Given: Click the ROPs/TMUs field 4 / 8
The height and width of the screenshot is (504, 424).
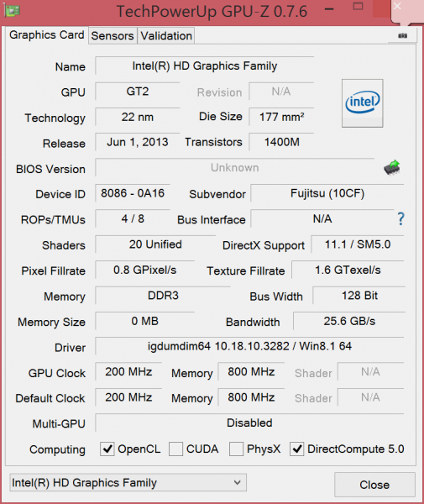Looking at the screenshot, I should tap(133, 219).
